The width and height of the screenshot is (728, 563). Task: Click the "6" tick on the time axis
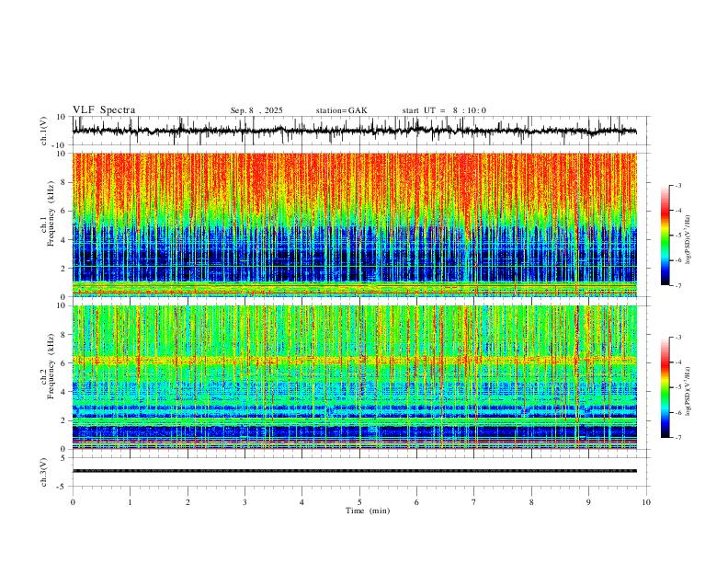click(x=416, y=502)
